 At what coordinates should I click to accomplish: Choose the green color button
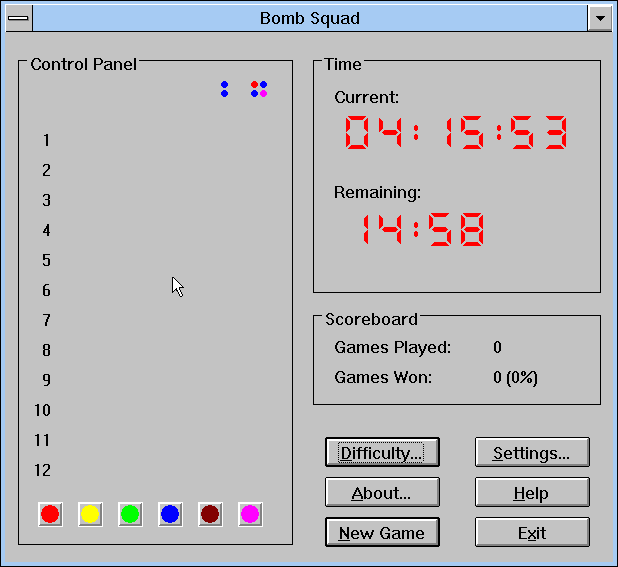point(130,514)
